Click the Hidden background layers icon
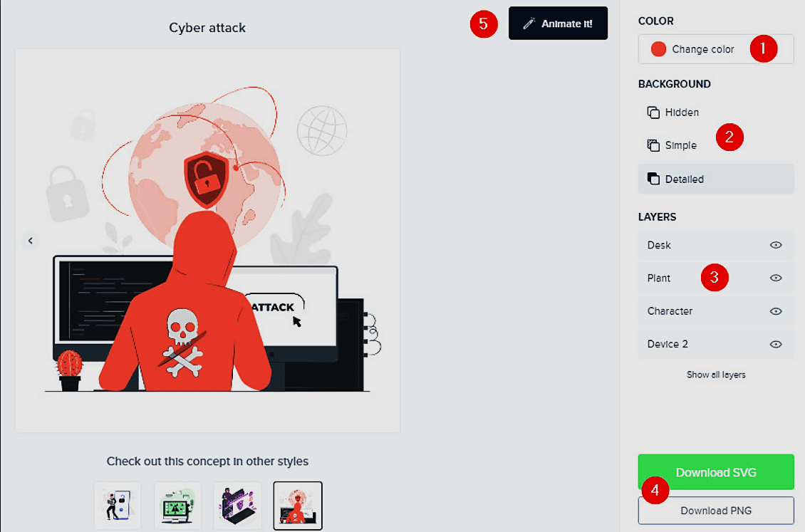 pyautogui.click(x=653, y=113)
